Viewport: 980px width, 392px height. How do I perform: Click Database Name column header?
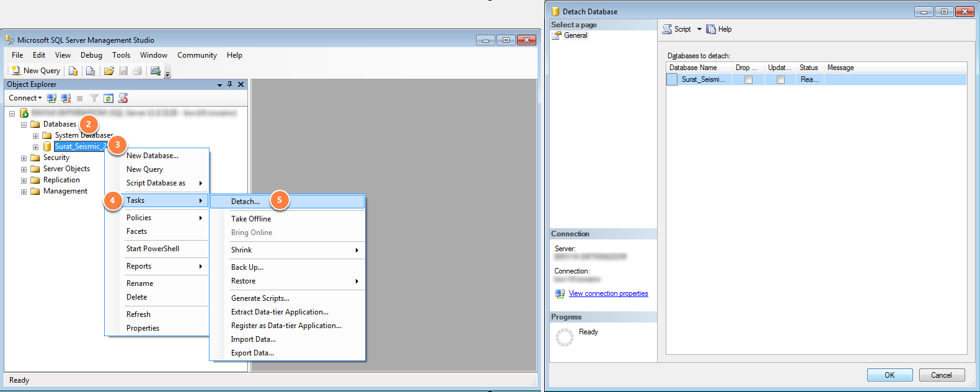pyautogui.click(x=699, y=68)
